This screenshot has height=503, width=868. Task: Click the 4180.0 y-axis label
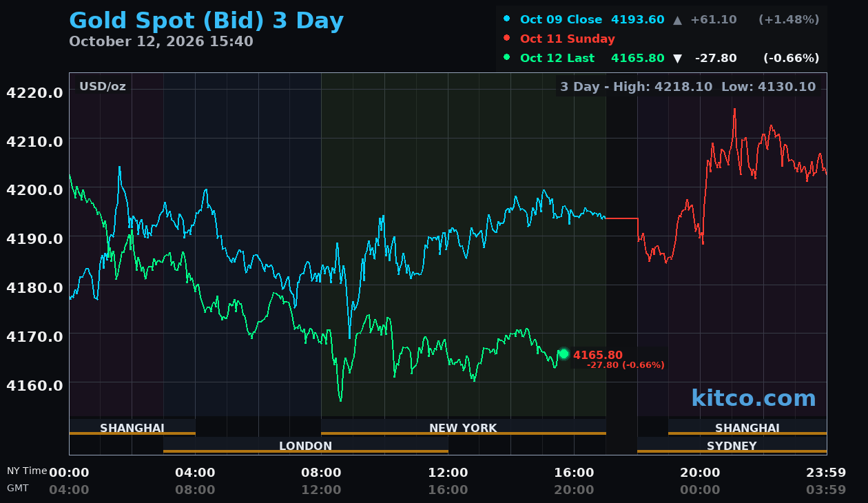coord(34,287)
